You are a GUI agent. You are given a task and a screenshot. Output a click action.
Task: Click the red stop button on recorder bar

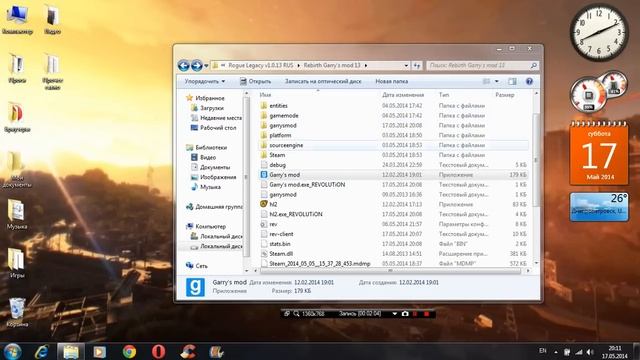click(x=427, y=314)
